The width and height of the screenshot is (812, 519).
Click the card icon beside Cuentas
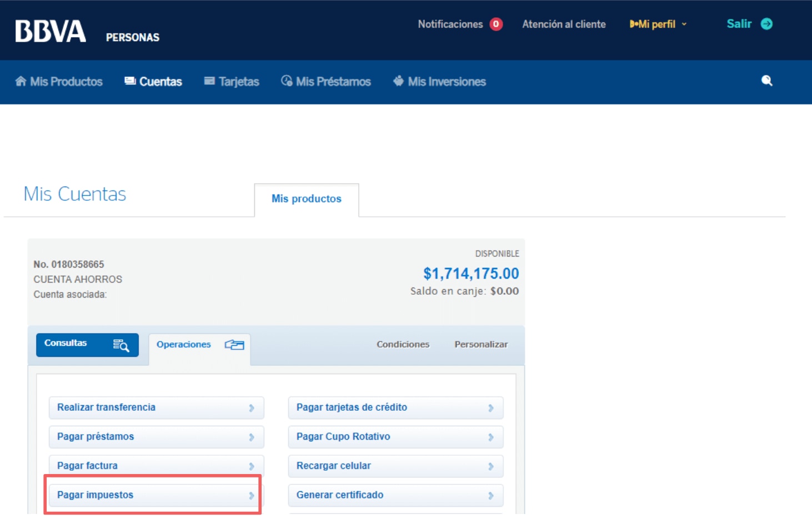130,81
